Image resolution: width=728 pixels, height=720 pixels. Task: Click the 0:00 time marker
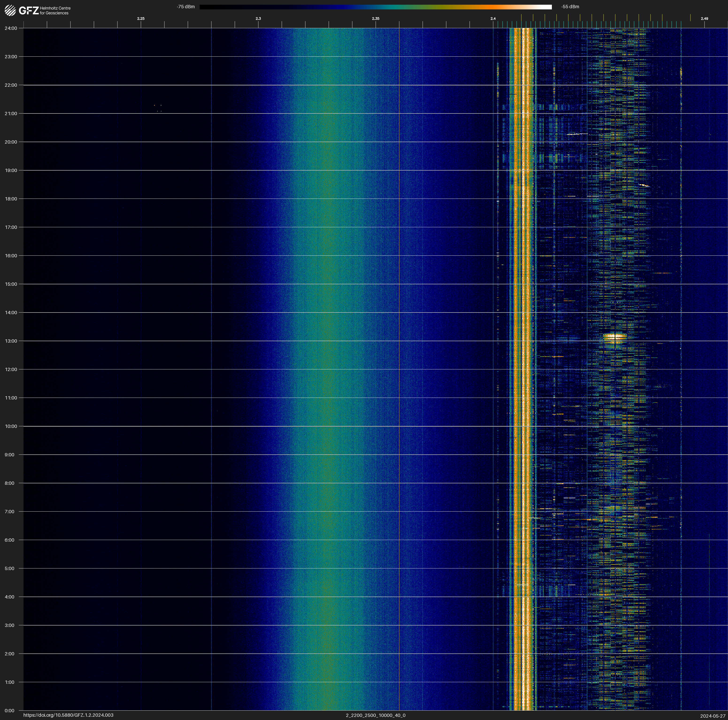[x=10, y=711]
